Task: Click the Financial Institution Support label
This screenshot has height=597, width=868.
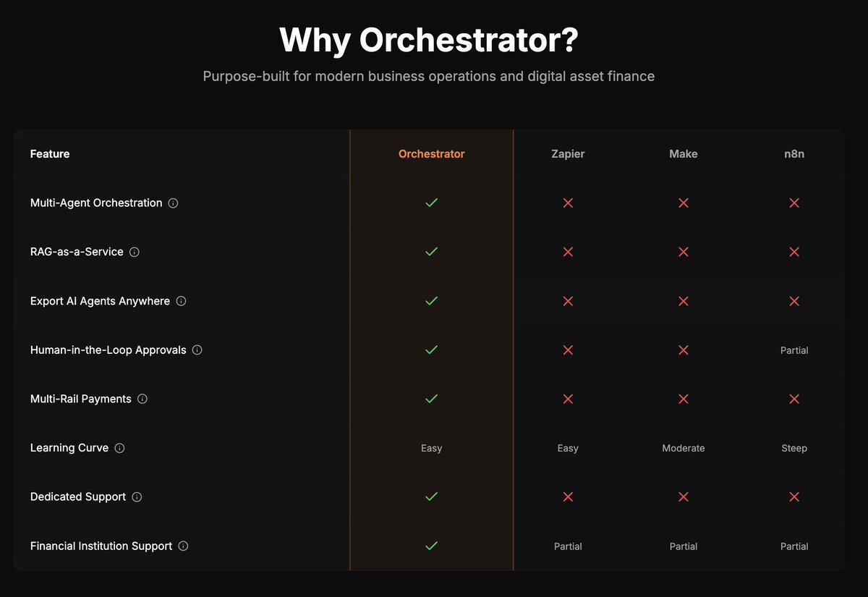Action: tap(101, 546)
